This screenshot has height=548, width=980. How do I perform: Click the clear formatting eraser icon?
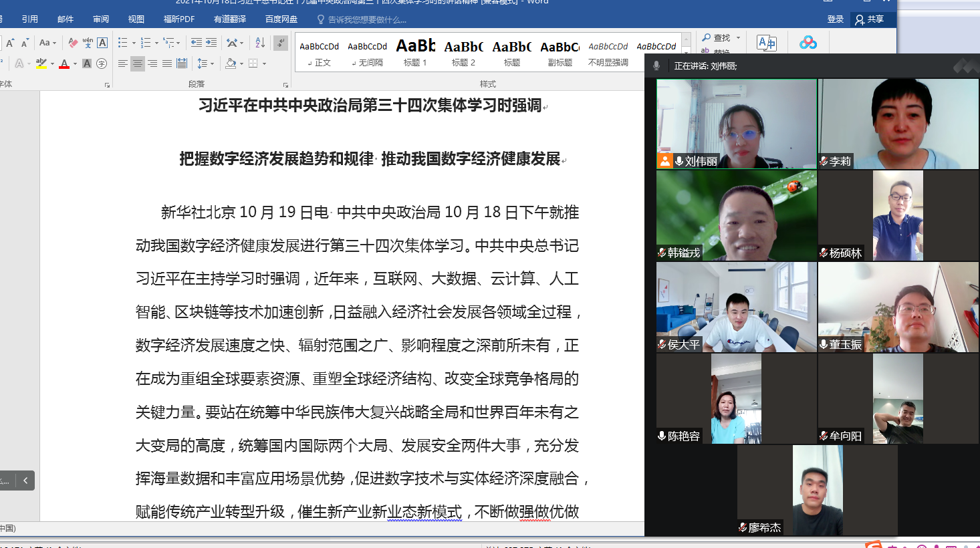click(73, 43)
